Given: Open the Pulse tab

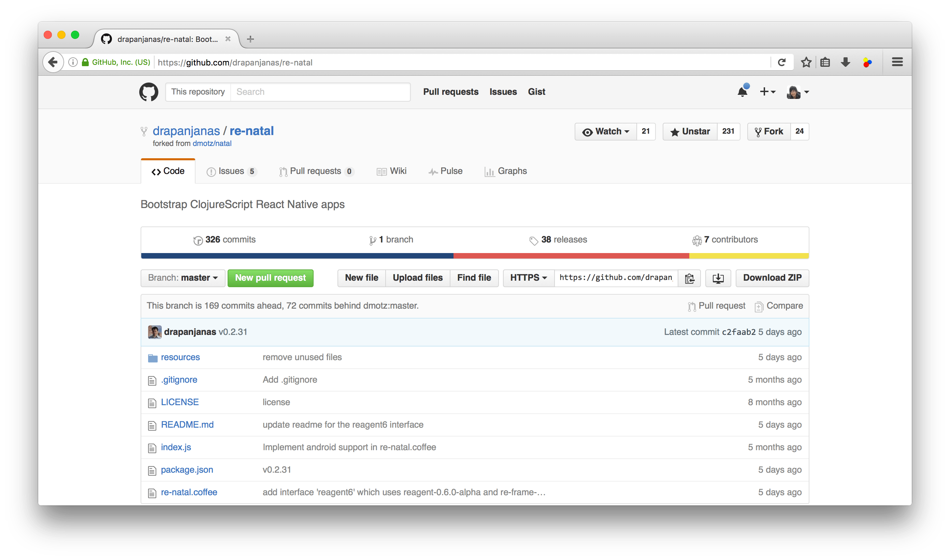Looking at the screenshot, I should [x=446, y=171].
